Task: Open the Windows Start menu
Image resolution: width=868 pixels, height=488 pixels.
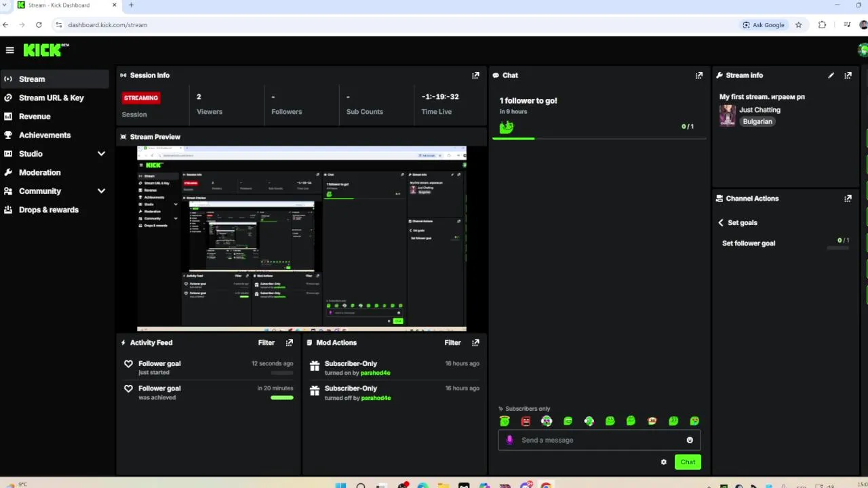Action: pyautogui.click(x=340, y=485)
